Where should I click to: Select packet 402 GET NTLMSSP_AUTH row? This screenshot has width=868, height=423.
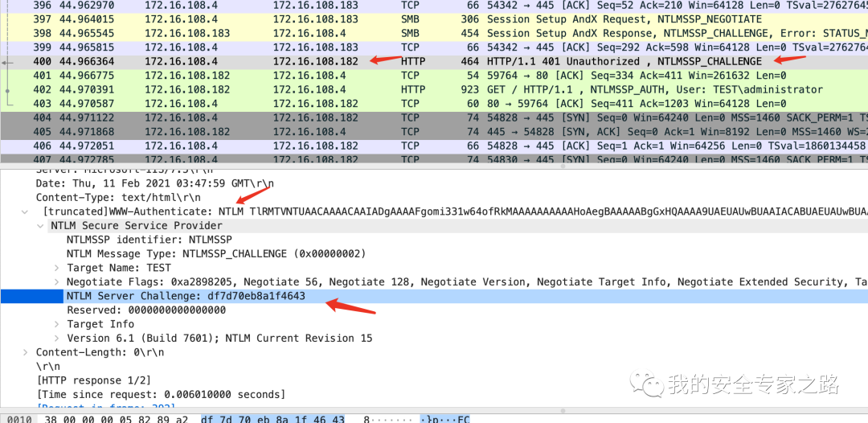[x=434, y=90]
